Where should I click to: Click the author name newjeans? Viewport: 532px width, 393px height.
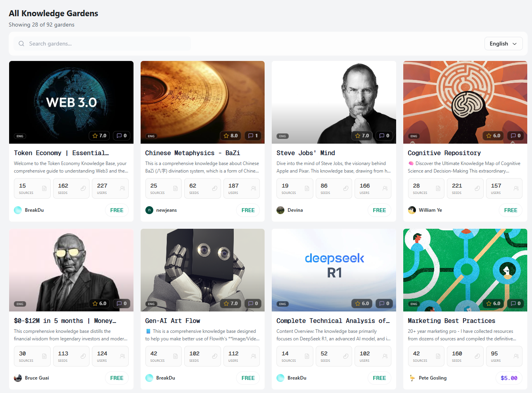tap(166, 210)
